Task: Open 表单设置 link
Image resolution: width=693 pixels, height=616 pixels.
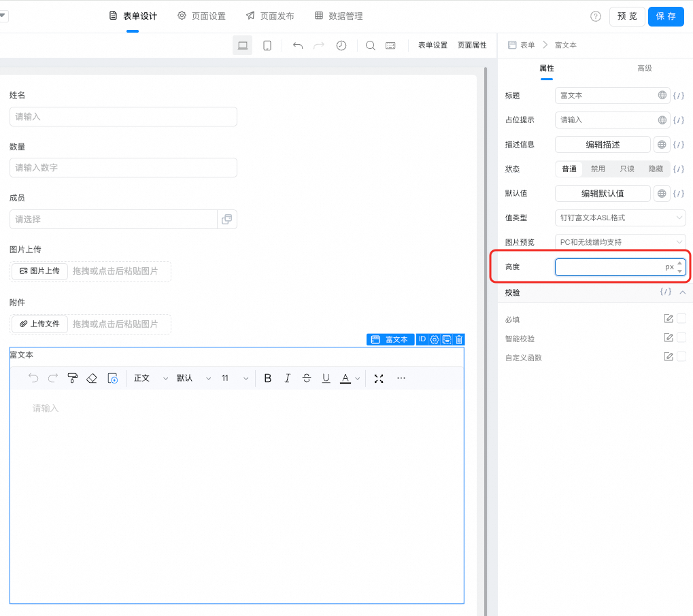Action: (433, 45)
